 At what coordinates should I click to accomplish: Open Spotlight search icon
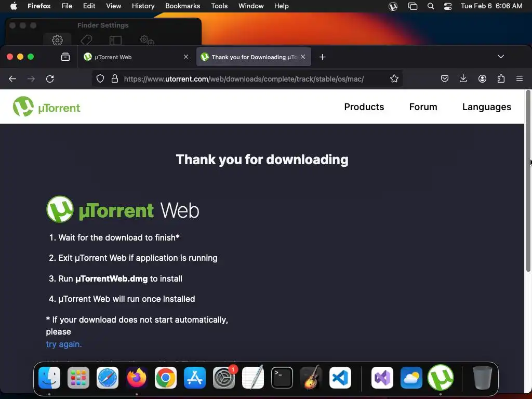[431, 6]
